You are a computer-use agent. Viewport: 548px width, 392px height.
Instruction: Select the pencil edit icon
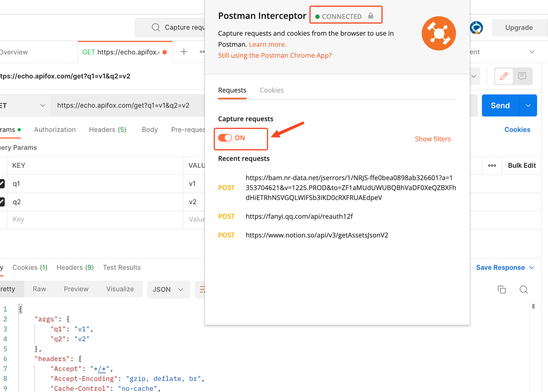point(504,76)
